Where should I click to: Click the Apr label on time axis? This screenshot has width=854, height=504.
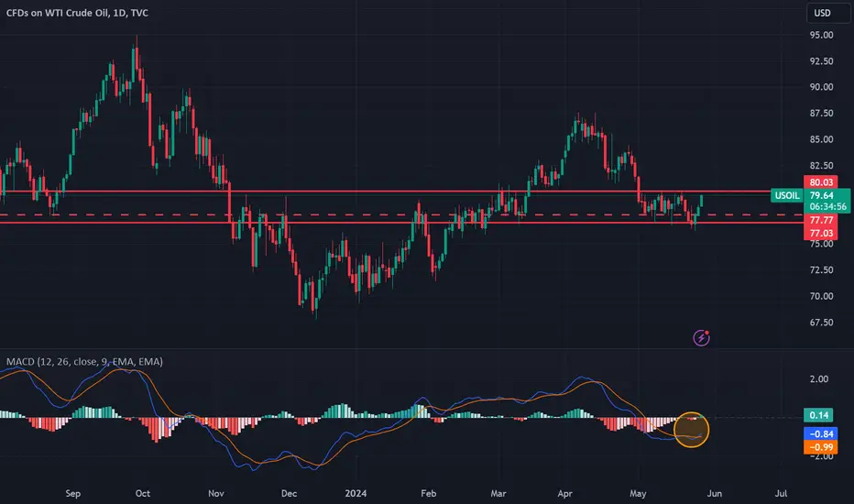tap(564, 493)
